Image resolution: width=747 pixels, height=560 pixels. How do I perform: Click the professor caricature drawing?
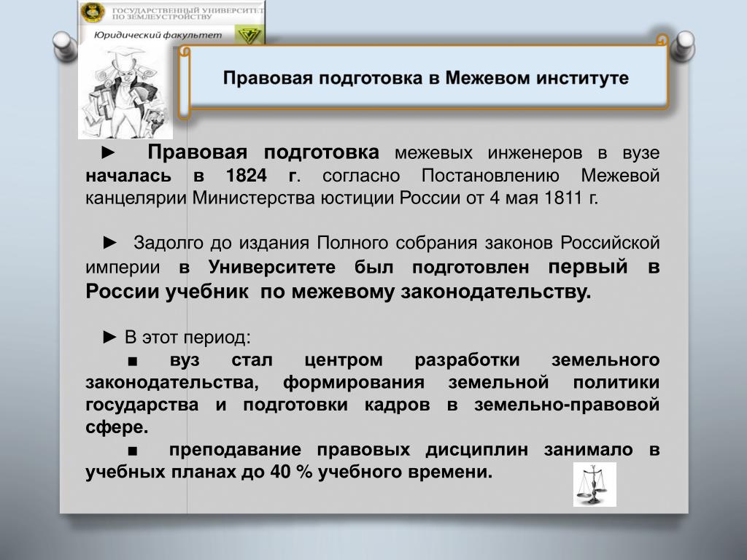(x=125, y=92)
